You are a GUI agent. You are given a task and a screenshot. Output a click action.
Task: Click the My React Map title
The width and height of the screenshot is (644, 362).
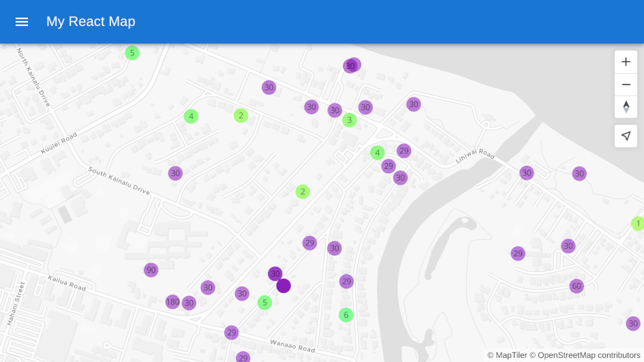pos(91,22)
